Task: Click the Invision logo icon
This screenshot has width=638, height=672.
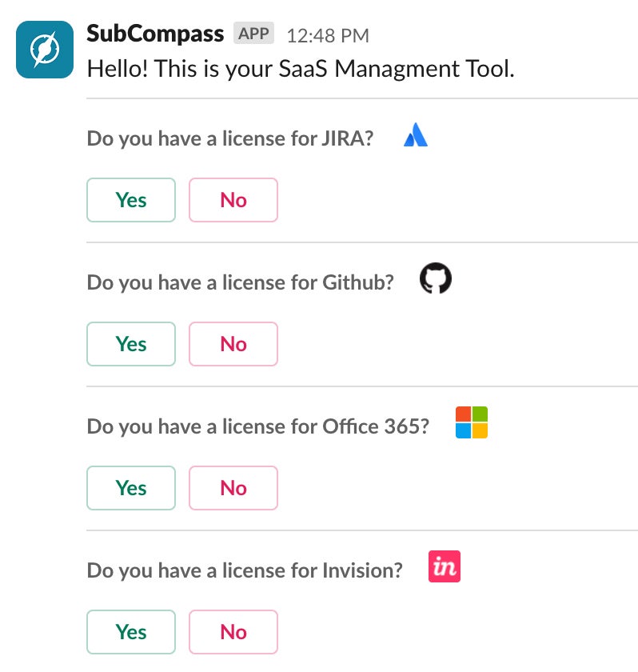Action: point(445,566)
